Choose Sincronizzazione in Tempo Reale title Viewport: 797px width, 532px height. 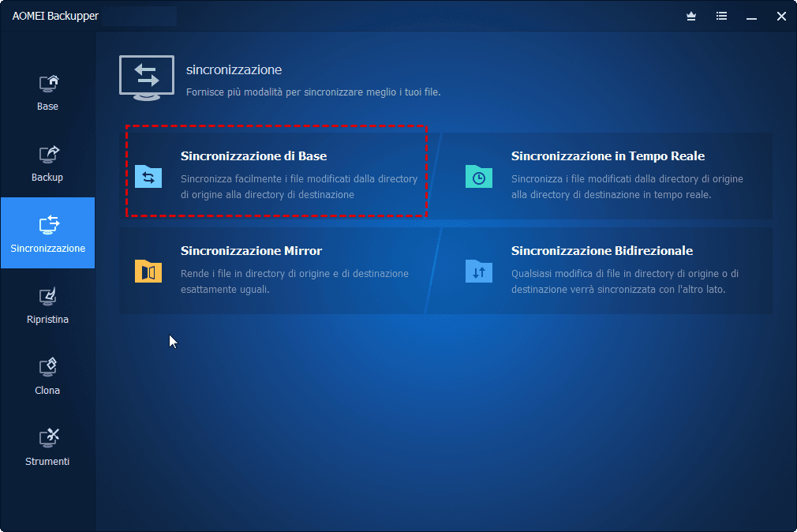608,156
